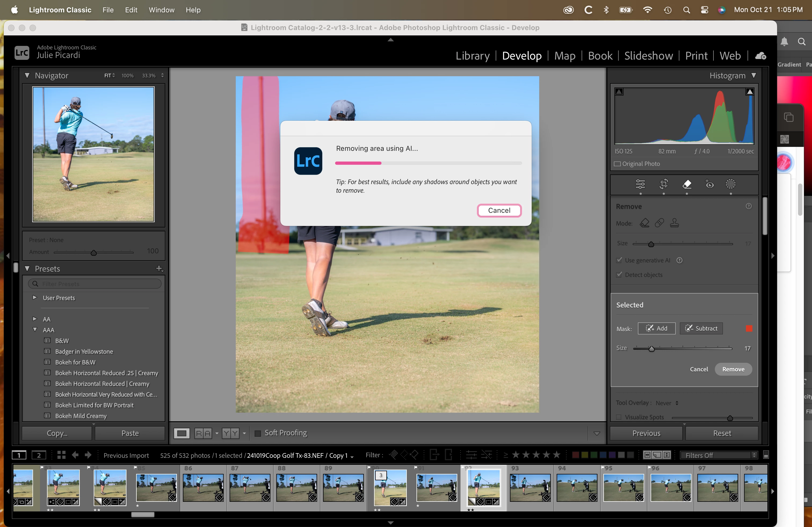This screenshot has width=812, height=527.
Task: Toggle the Detect objects checkbox
Action: coord(619,275)
